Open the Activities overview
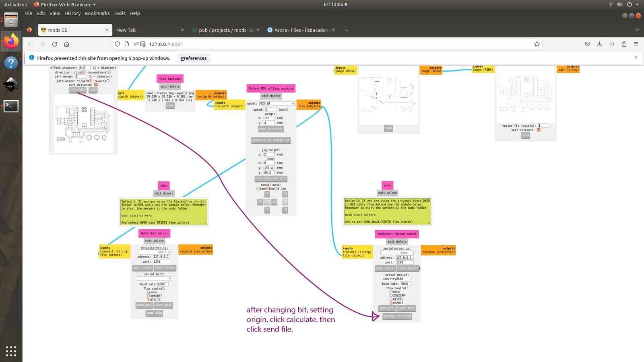 (x=15, y=4)
